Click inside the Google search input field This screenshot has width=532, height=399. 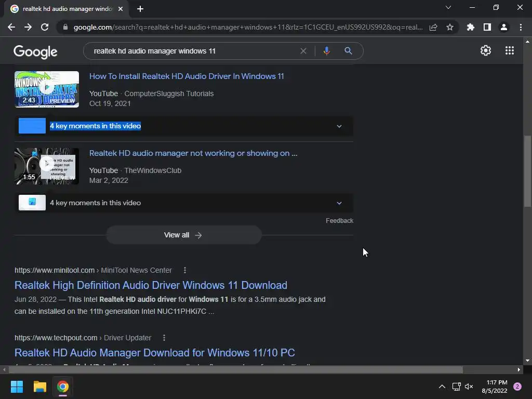[193, 51]
